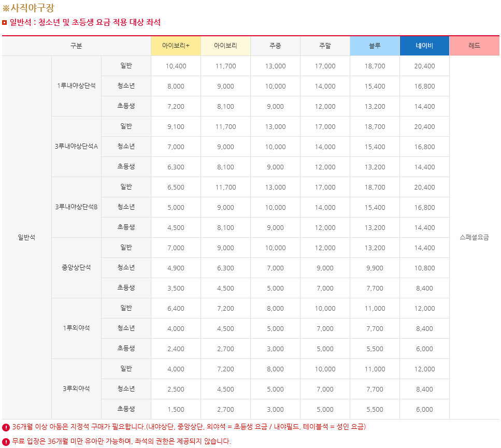Click the 4,500 아이보리+ price for 3루내야상단석B 초등생
501x448 pixels.
(176, 228)
